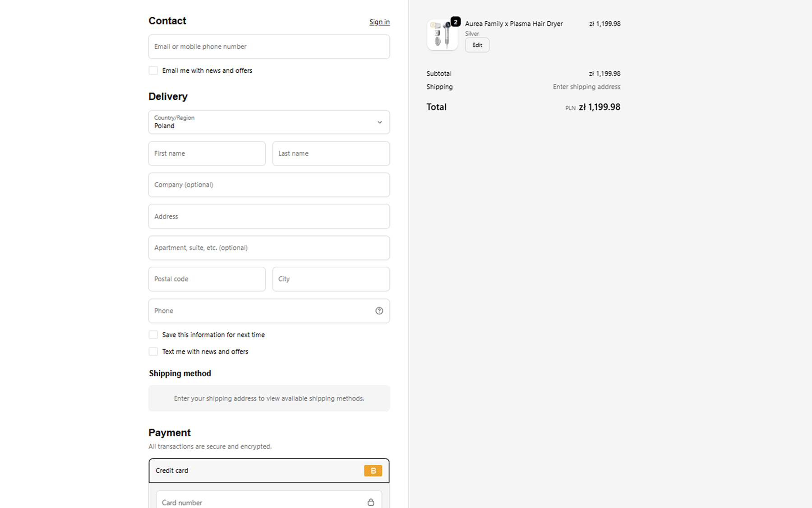This screenshot has height=508, width=812.
Task: Click the Contact section heading
Action: [x=167, y=21]
